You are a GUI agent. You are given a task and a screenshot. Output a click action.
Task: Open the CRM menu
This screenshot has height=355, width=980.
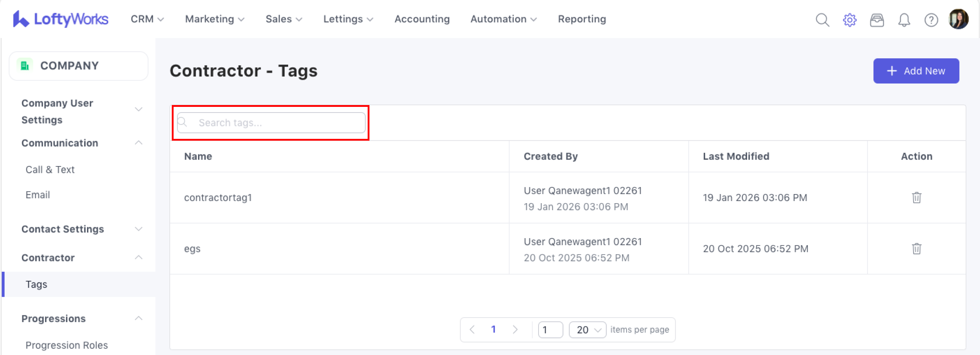tap(147, 19)
